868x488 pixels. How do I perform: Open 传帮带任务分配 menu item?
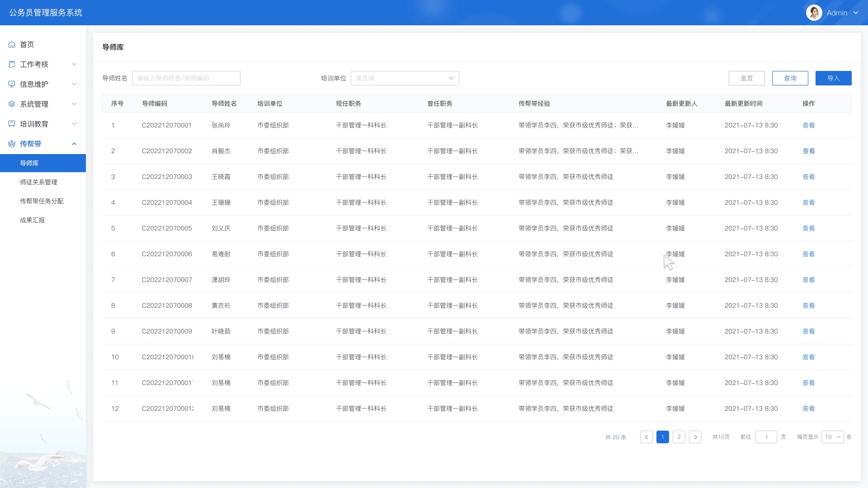[42, 201]
